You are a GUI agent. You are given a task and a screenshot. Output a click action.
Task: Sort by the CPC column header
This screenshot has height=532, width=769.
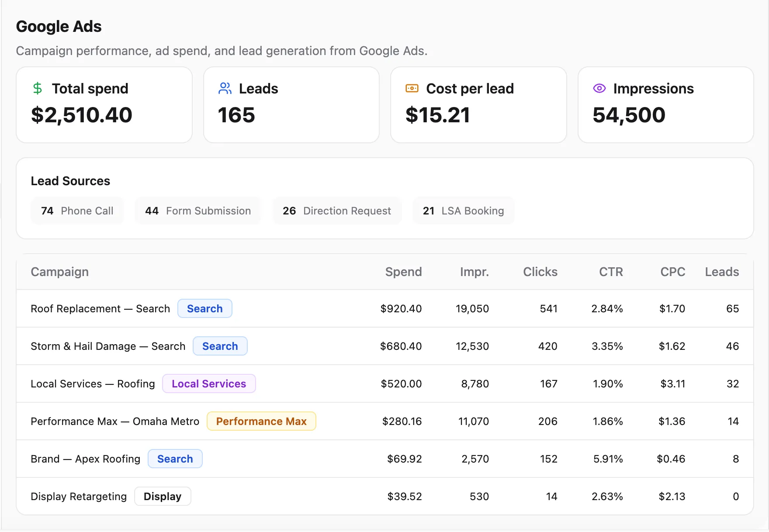[x=673, y=272]
